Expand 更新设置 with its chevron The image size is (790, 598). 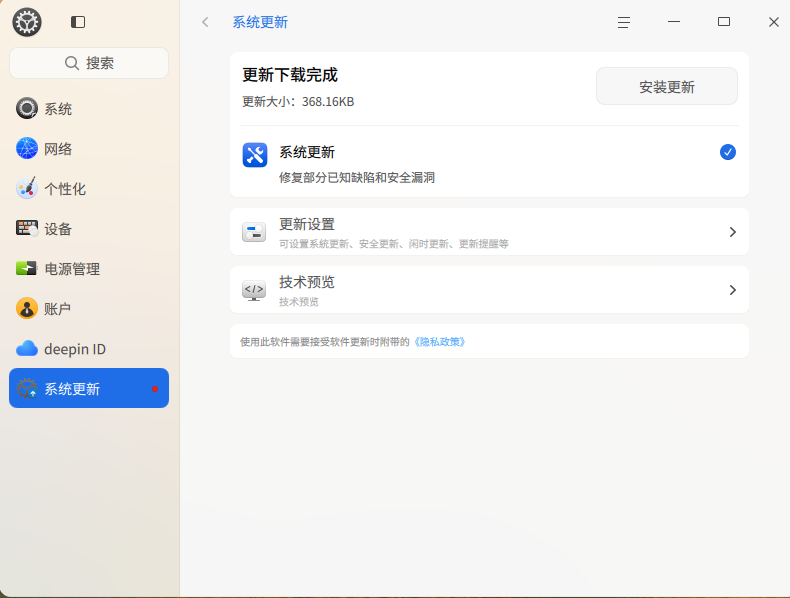point(733,232)
